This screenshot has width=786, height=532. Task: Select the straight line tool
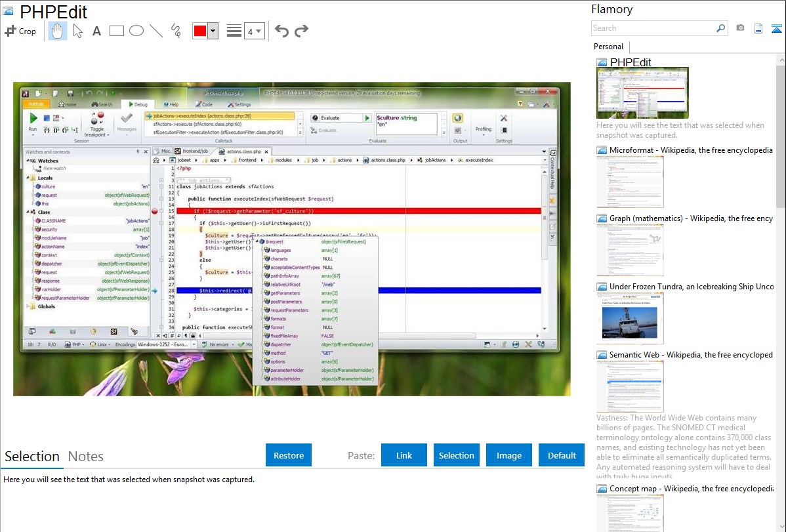click(156, 31)
